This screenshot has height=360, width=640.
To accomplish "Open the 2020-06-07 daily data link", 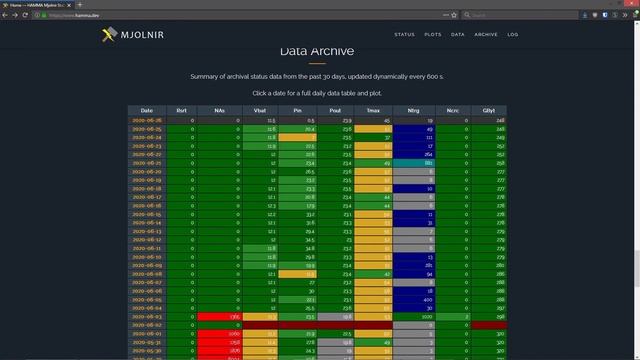I will coord(147,282).
